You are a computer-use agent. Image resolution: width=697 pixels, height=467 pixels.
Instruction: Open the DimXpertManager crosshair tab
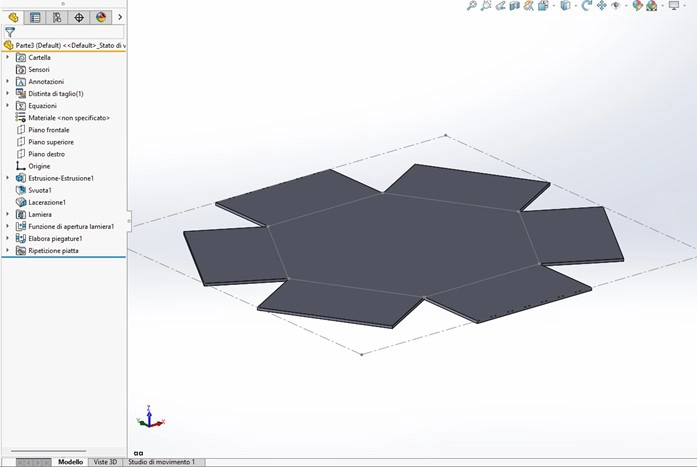[x=79, y=17]
